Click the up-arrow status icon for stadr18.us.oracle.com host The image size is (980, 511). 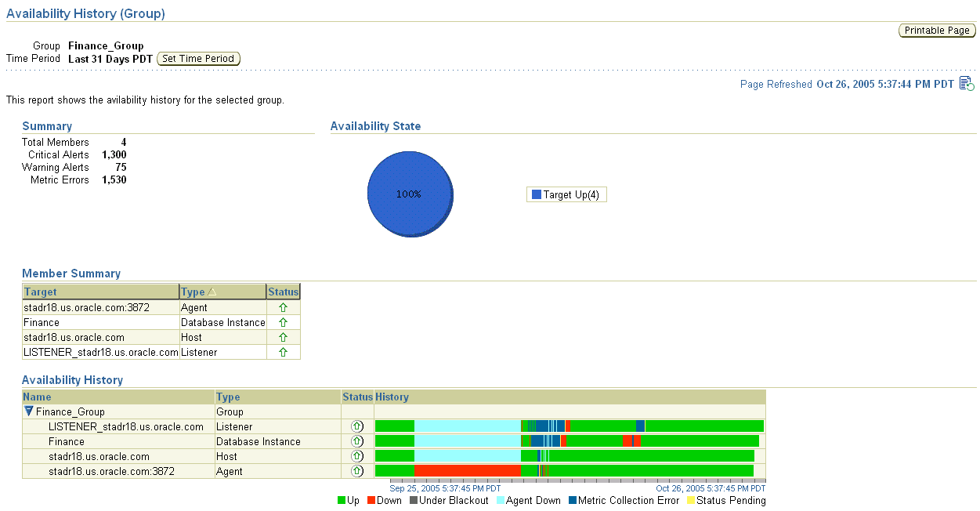click(284, 337)
